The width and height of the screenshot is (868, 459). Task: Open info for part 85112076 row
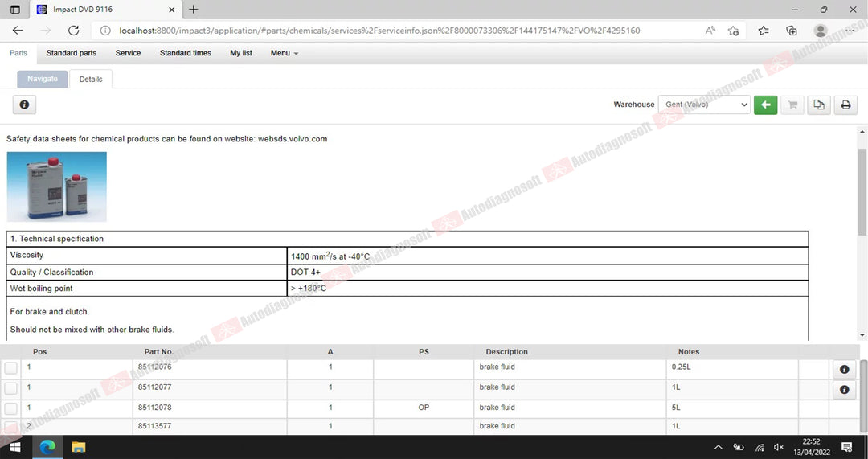point(844,369)
